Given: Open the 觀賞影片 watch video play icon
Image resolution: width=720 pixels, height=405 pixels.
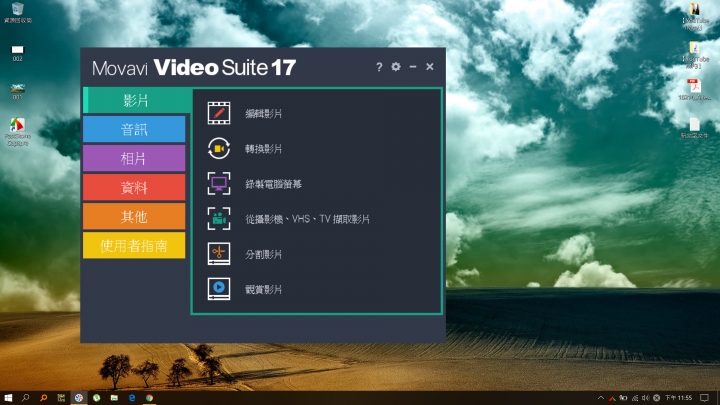Looking at the screenshot, I should click(219, 289).
